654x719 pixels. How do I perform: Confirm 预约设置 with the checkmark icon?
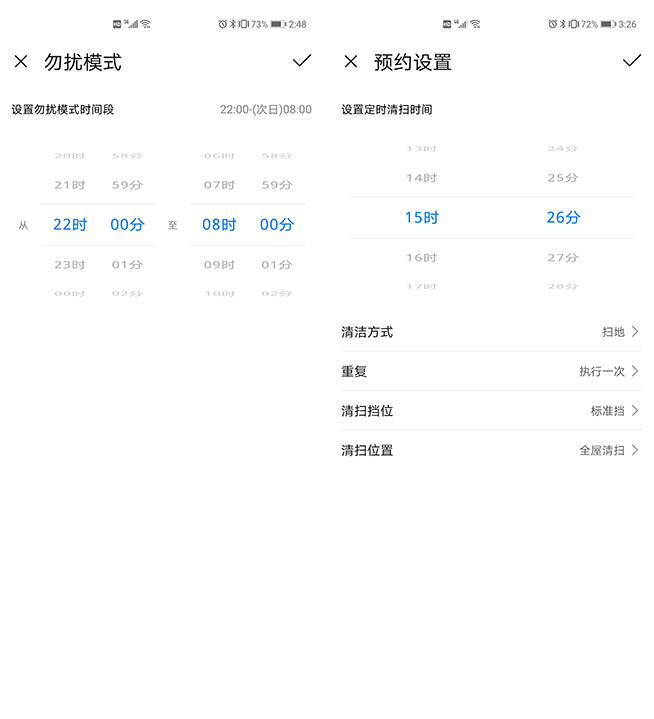(631, 61)
